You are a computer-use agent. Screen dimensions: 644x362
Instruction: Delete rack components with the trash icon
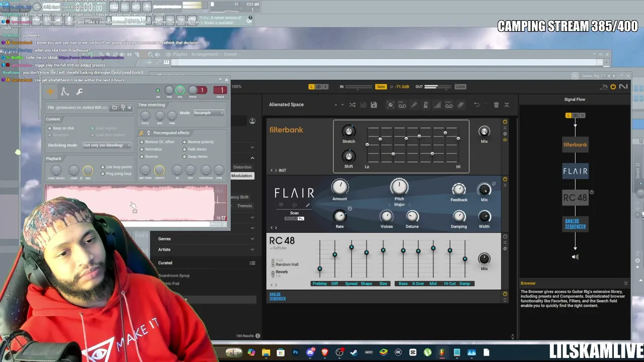pos(496,105)
